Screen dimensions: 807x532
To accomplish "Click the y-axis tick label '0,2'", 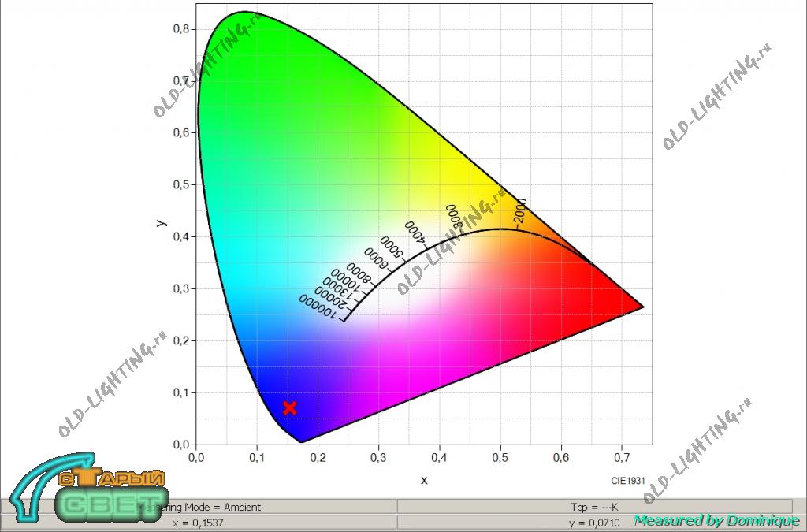I will point(182,340).
